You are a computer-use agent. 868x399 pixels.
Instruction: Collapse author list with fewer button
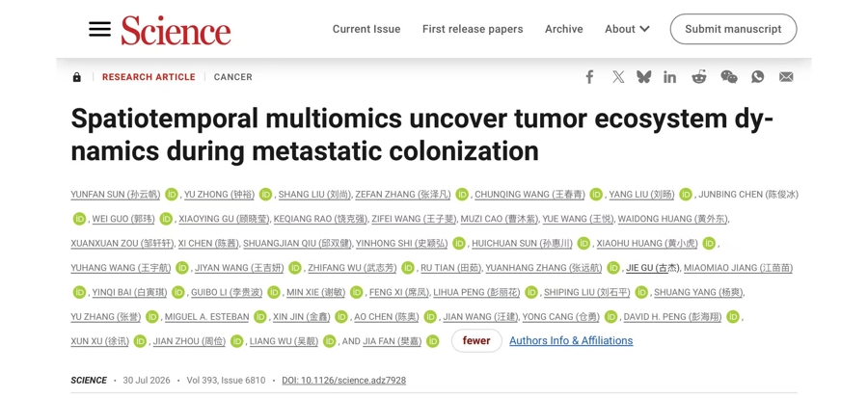pyautogui.click(x=476, y=341)
